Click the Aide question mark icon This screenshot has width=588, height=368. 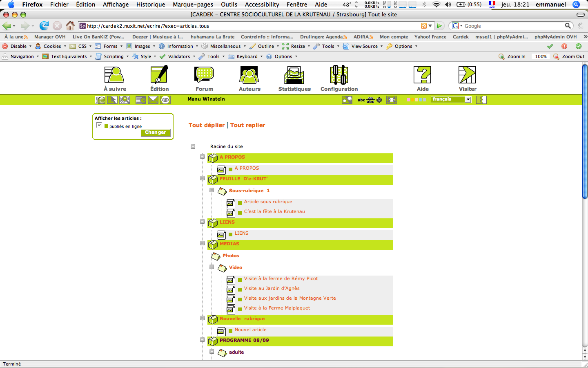click(x=423, y=75)
